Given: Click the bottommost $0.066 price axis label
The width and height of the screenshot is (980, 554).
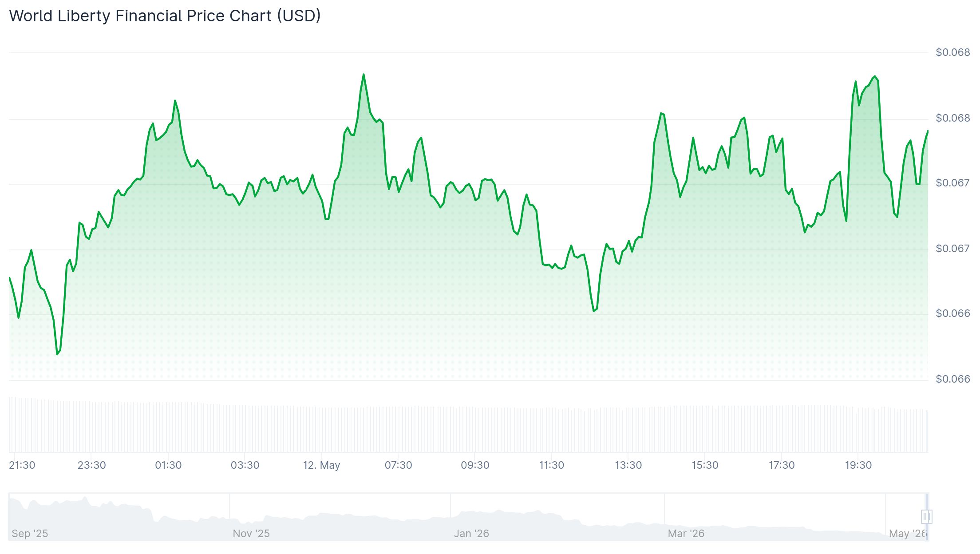Looking at the screenshot, I should pyautogui.click(x=953, y=379).
